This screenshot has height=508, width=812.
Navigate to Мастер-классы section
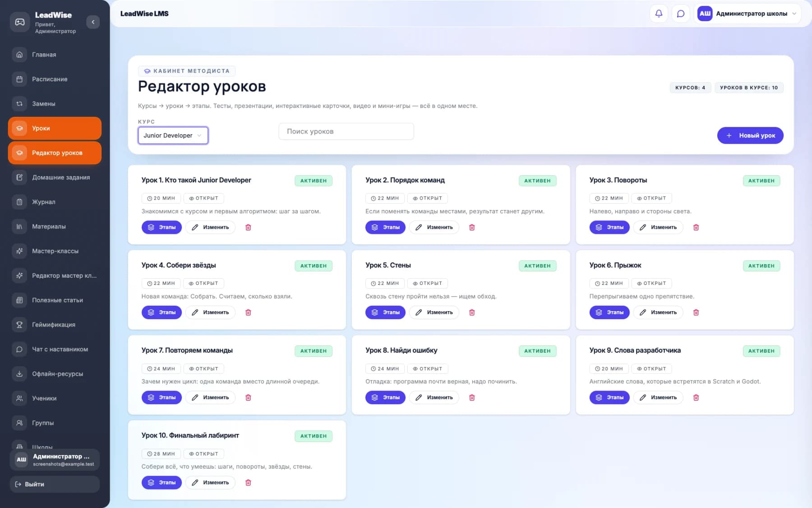pyautogui.click(x=55, y=251)
